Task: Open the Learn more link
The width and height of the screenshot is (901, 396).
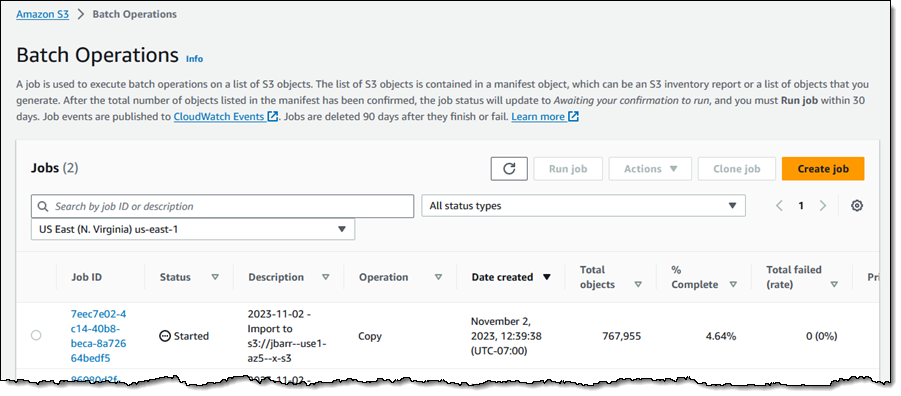Action: [x=545, y=117]
